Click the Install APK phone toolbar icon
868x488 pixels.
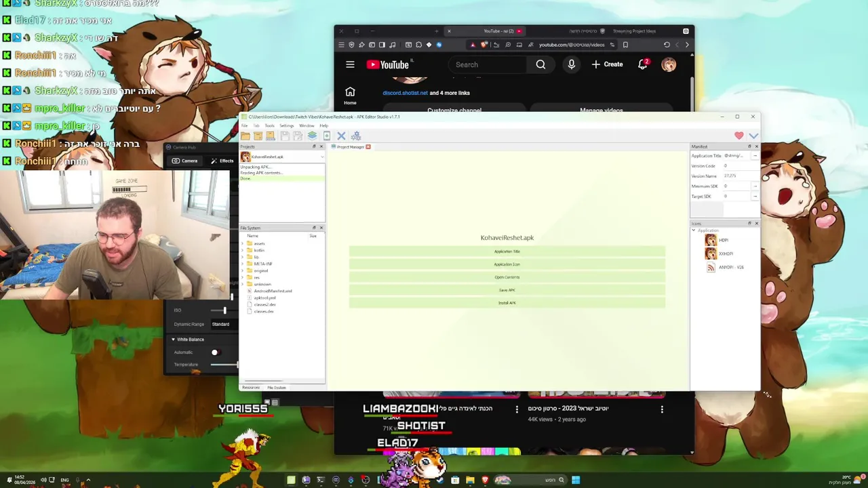tap(327, 136)
